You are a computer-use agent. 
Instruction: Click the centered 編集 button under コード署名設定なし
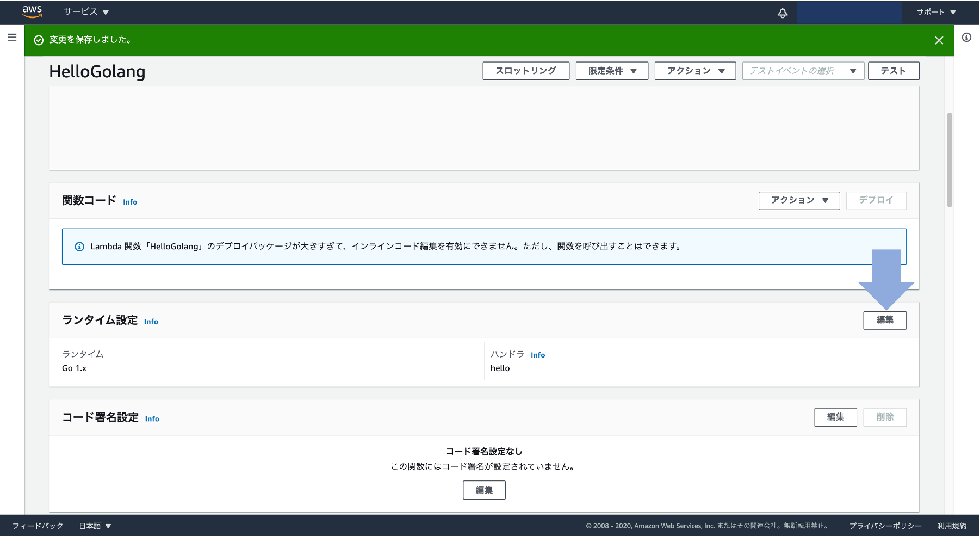(x=484, y=490)
